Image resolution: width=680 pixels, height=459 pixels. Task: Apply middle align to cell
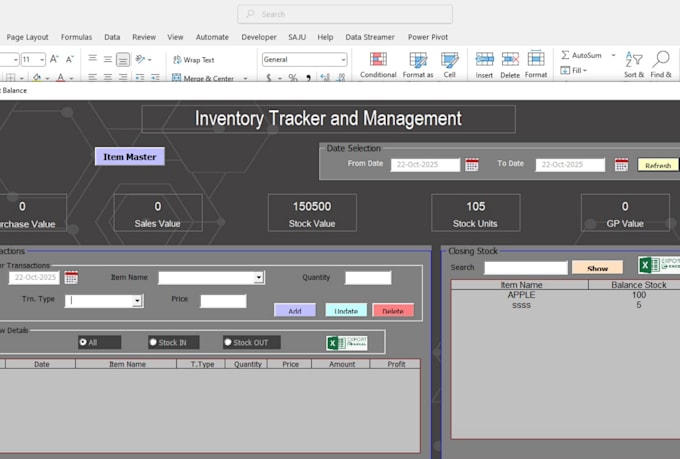(108, 59)
